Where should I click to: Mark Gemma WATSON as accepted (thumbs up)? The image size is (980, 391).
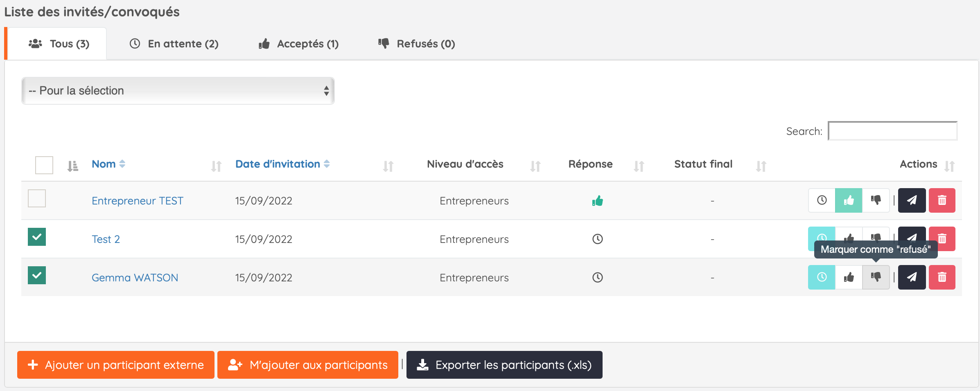(849, 277)
